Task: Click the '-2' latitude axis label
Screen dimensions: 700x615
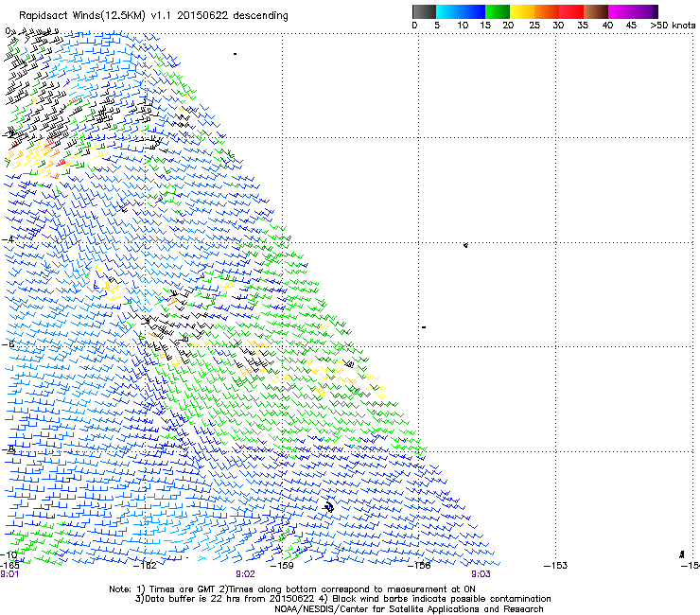Action: point(9,134)
